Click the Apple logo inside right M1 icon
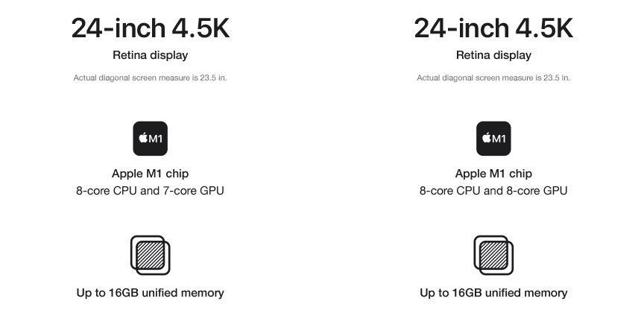Viewport: 644px width, 316px height. click(x=487, y=138)
